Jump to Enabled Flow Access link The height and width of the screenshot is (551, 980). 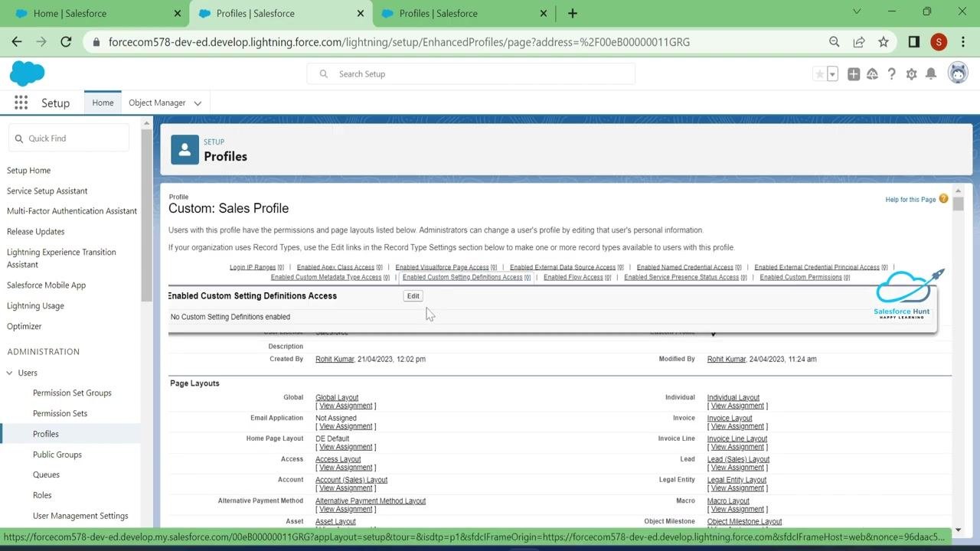(573, 277)
